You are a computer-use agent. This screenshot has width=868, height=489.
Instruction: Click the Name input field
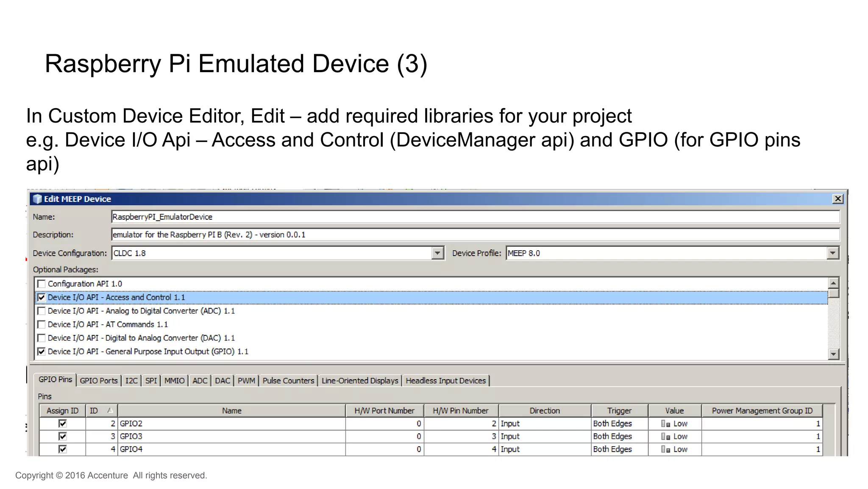475,217
